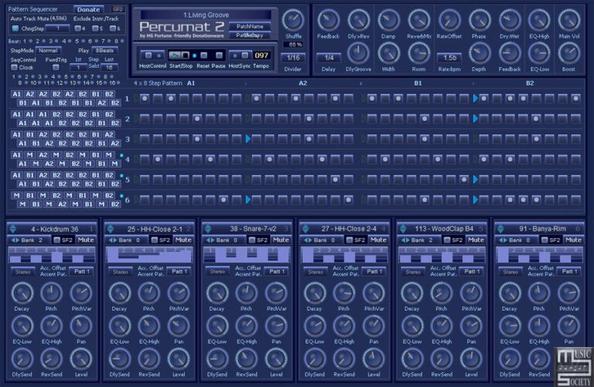Toggle the ChngStep auto track mute checkbox
The height and width of the screenshot is (387, 594).
15,28
